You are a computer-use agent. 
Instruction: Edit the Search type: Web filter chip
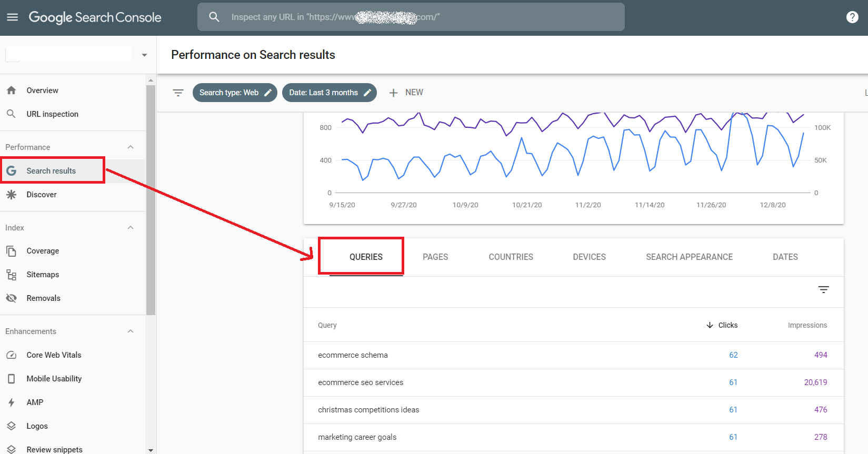coord(235,93)
